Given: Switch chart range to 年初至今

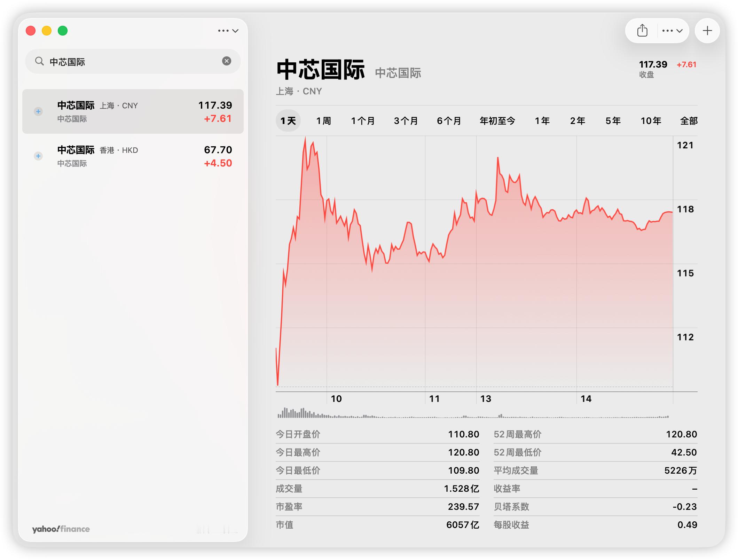Looking at the screenshot, I should [497, 121].
